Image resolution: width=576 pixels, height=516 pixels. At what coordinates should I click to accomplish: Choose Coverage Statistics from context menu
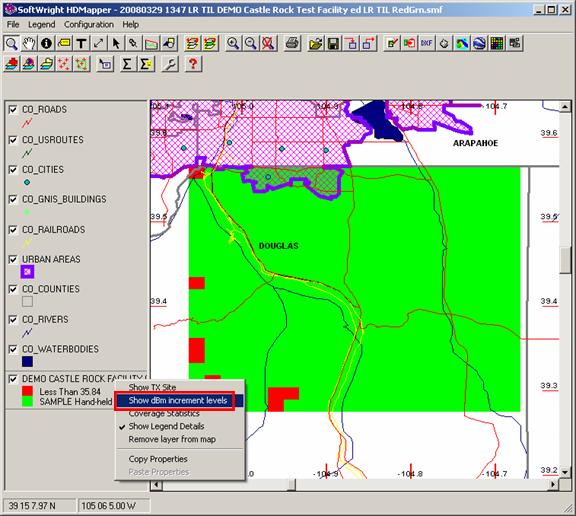tap(164, 414)
